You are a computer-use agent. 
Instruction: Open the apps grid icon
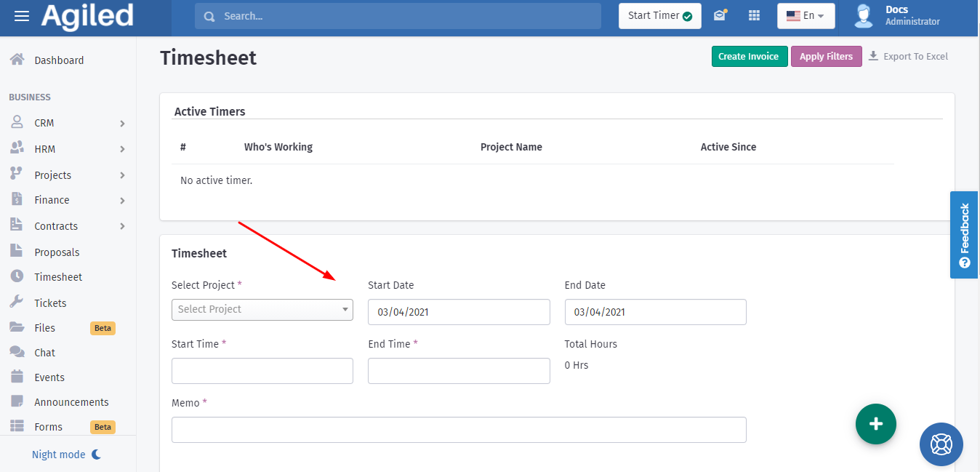click(x=754, y=16)
